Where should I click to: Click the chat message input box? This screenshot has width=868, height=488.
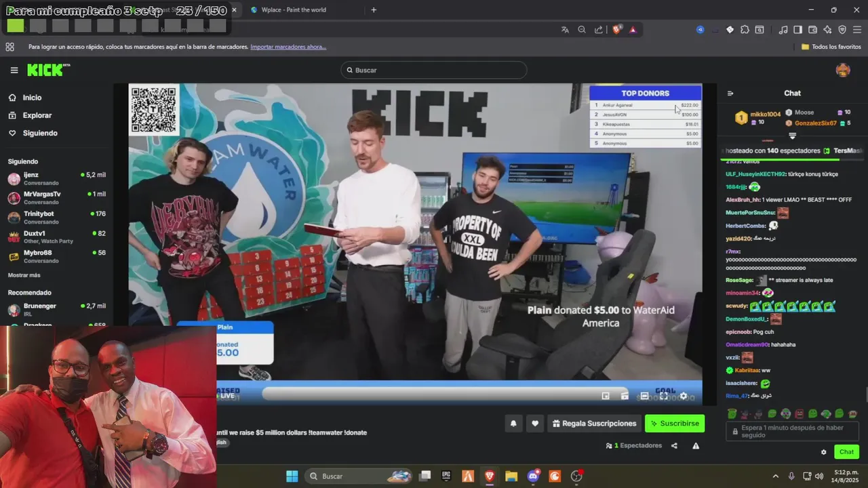792,432
